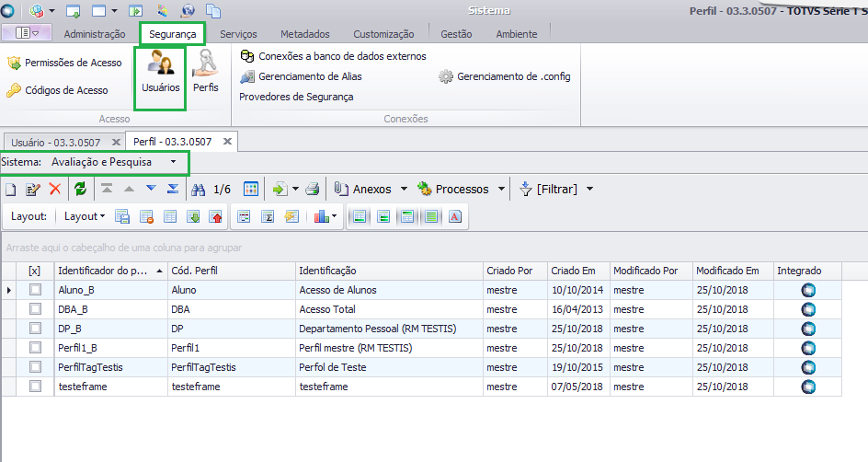
Task: Click the Perfis ribbon button
Action: click(x=206, y=72)
